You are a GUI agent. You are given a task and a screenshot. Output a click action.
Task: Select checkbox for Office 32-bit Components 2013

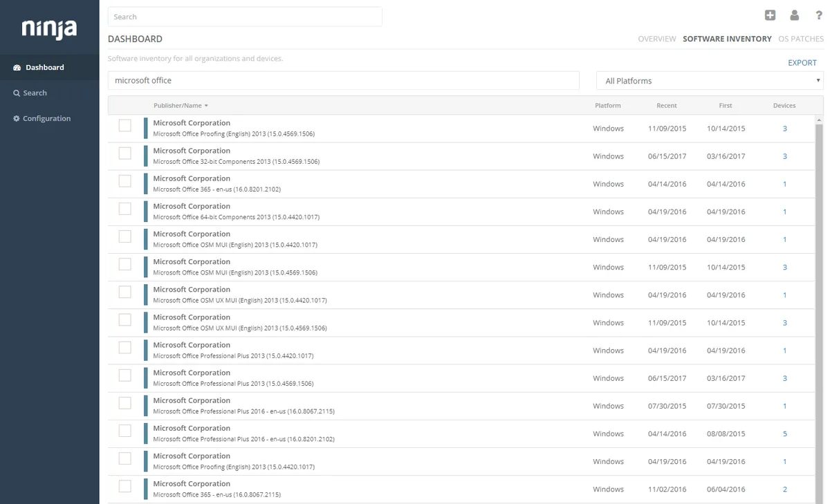click(x=124, y=153)
